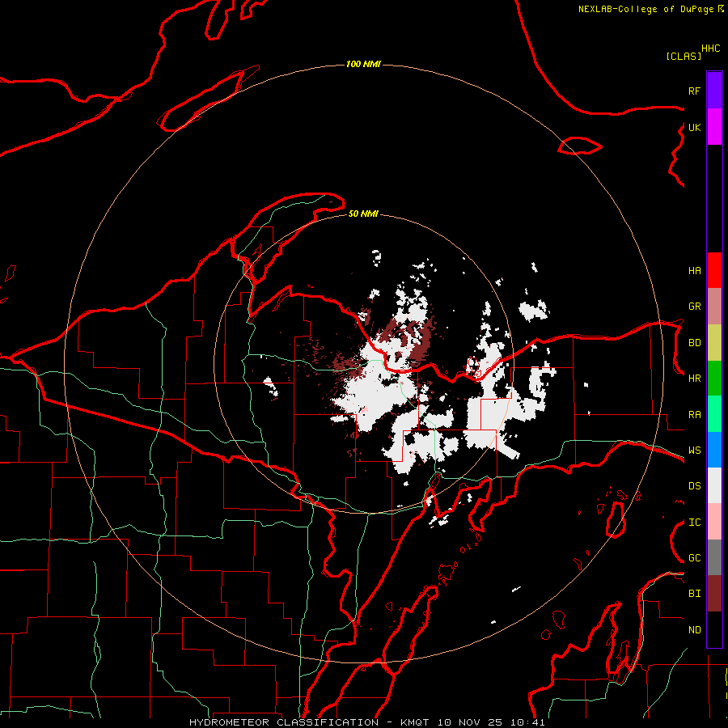Image resolution: width=728 pixels, height=728 pixels.
Task: Click the WS legend label
Action: 694,451
